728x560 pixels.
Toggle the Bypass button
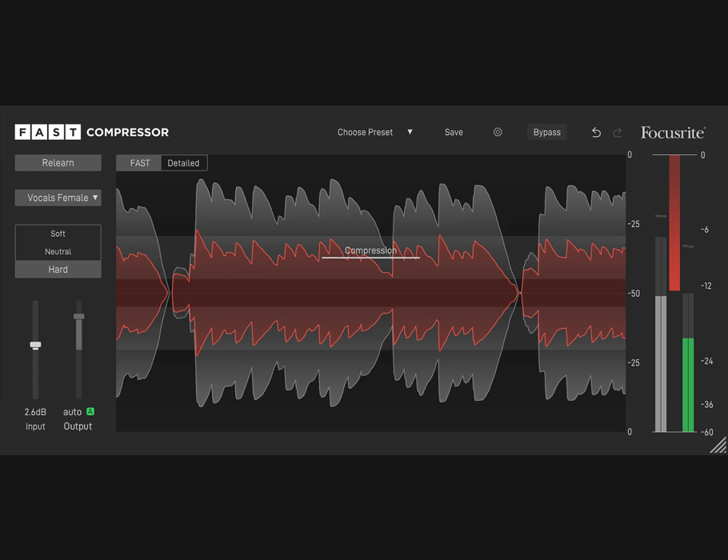[x=547, y=132]
